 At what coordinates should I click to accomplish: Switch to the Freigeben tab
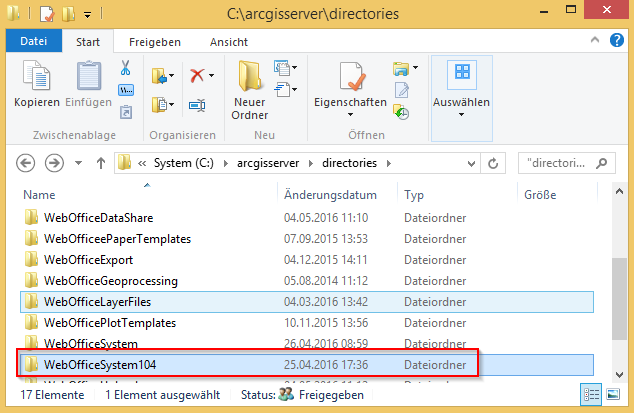[155, 42]
